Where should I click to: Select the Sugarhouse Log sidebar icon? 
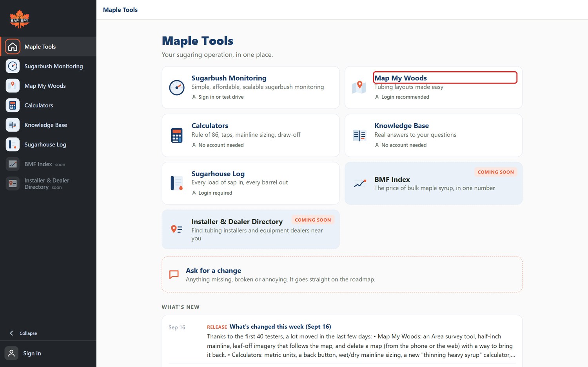pos(13,145)
